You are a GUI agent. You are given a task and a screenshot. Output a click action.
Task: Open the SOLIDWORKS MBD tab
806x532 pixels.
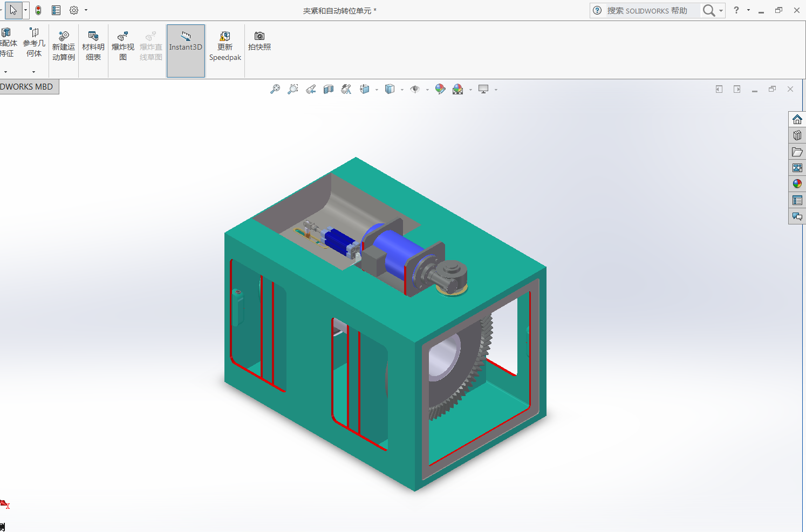pyautogui.click(x=27, y=87)
